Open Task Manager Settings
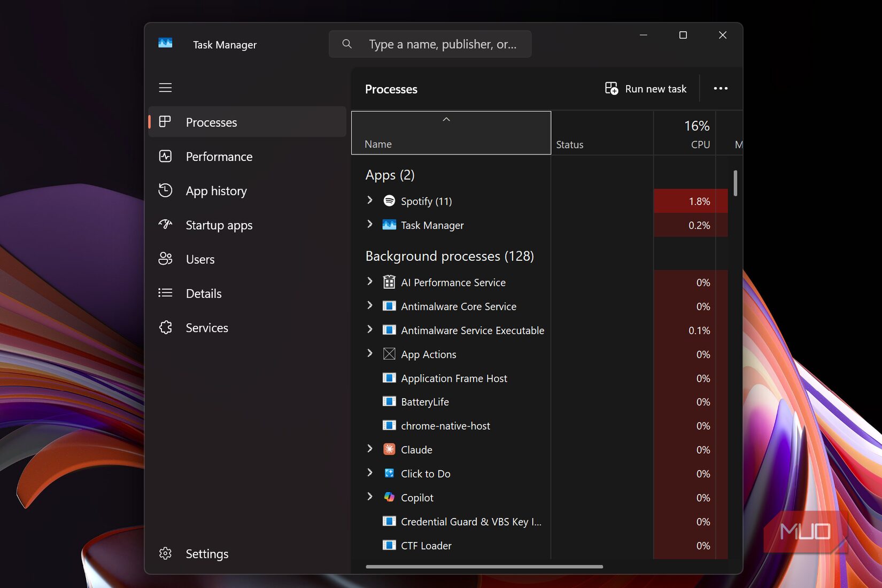 (247, 553)
